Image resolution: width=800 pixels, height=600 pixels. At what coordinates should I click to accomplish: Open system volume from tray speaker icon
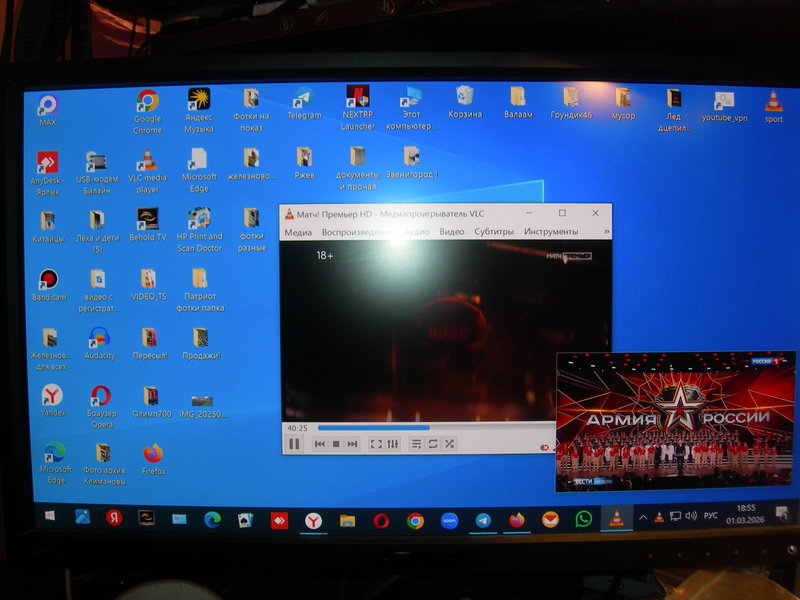pos(691,516)
